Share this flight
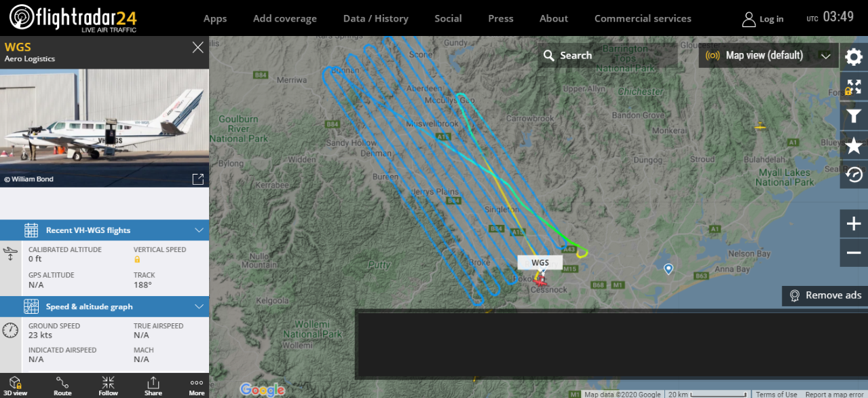The height and width of the screenshot is (398, 868). [153, 386]
